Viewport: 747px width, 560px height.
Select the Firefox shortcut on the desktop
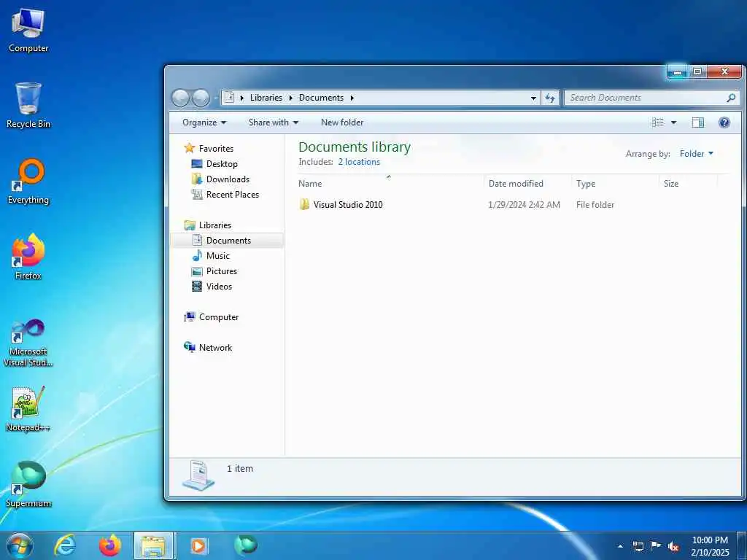click(28, 257)
